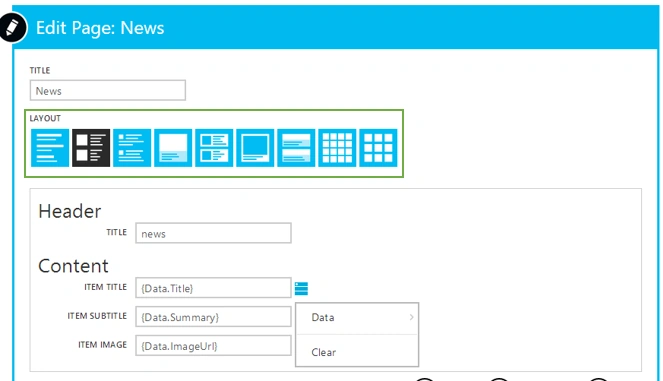Click the 'ITEM IMAGE' label
The height and width of the screenshot is (381, 663).
[x=102, y=345]
